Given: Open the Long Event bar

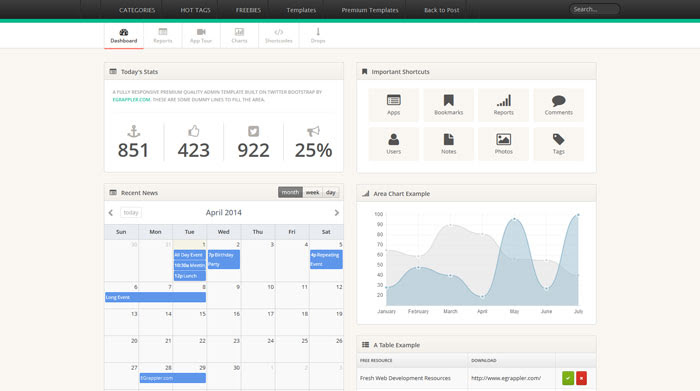Looking at the screenshot, I should coord(155,297).
